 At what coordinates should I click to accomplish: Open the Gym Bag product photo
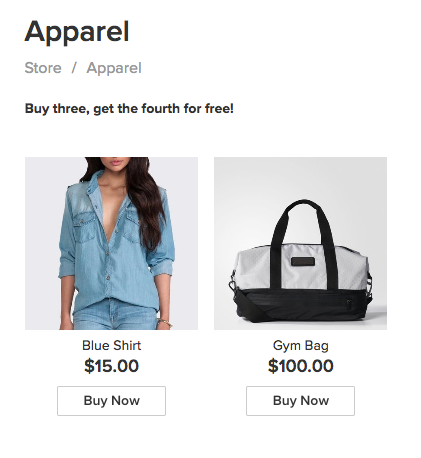pyautogui.click(x=300, y=243)
